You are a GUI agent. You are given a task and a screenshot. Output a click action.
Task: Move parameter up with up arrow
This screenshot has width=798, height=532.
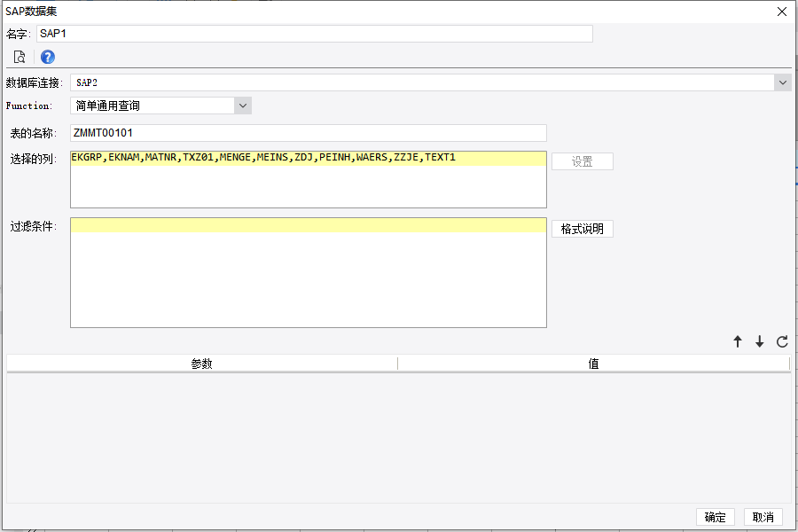pos(738,341)
